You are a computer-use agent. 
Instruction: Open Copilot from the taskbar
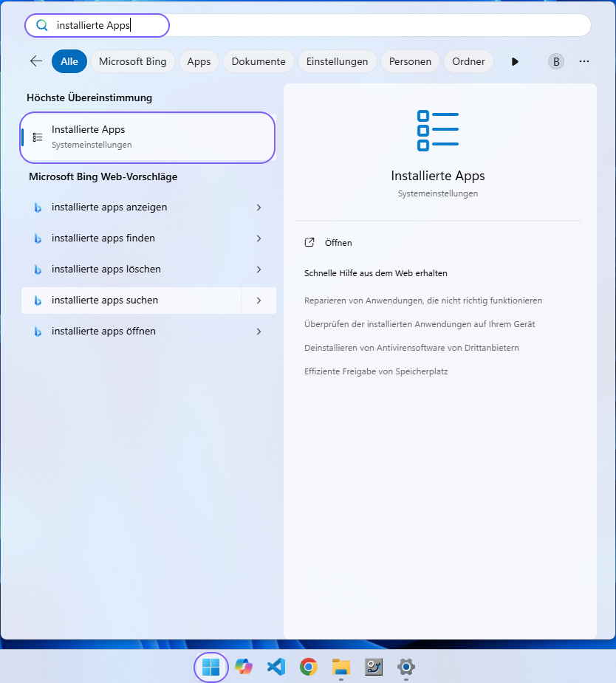(243, 667)
